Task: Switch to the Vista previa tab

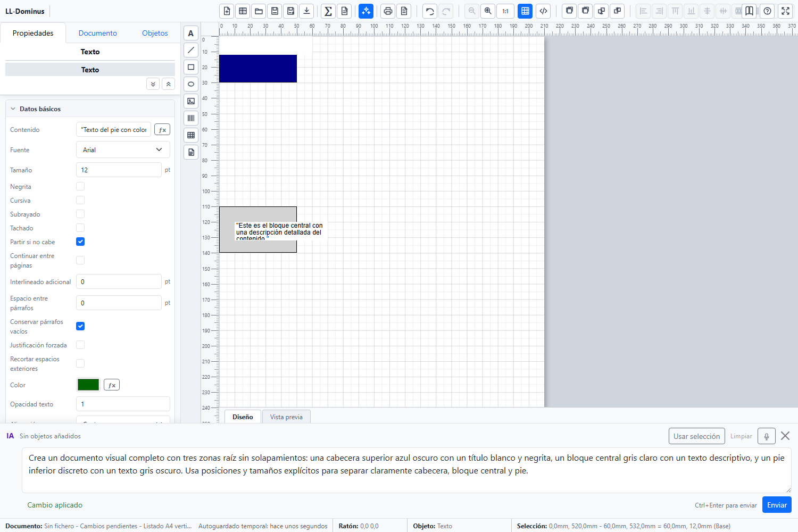Action: tap(286, 417)
